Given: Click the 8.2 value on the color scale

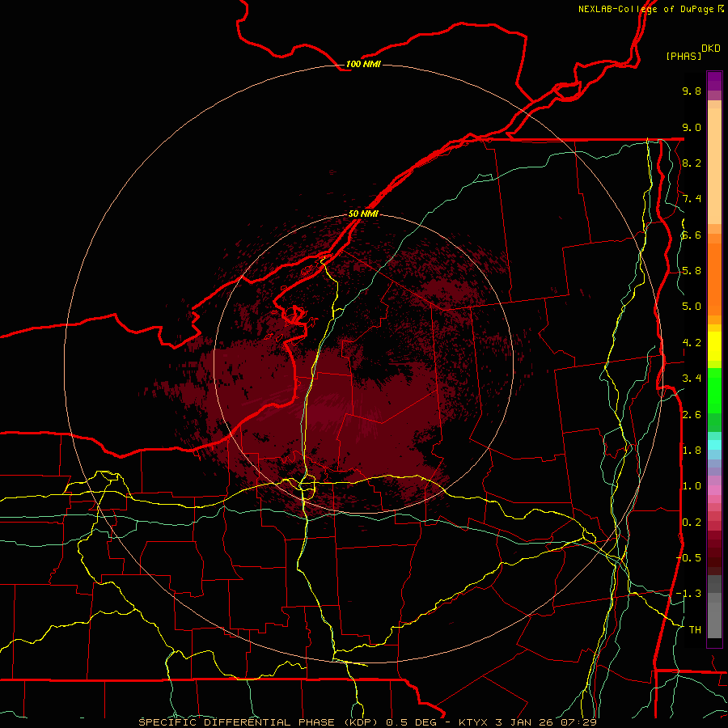Looking at the screenshot, I should pos(692,163).
